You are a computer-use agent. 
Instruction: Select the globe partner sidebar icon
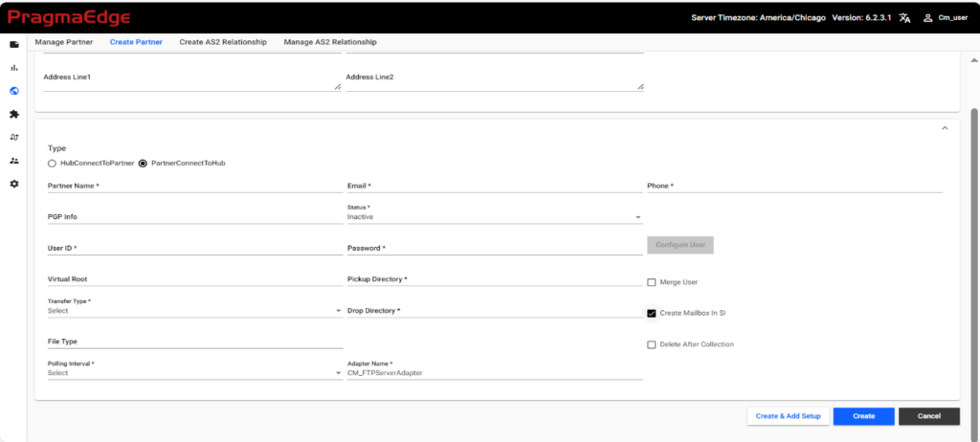tap(13, 91)
